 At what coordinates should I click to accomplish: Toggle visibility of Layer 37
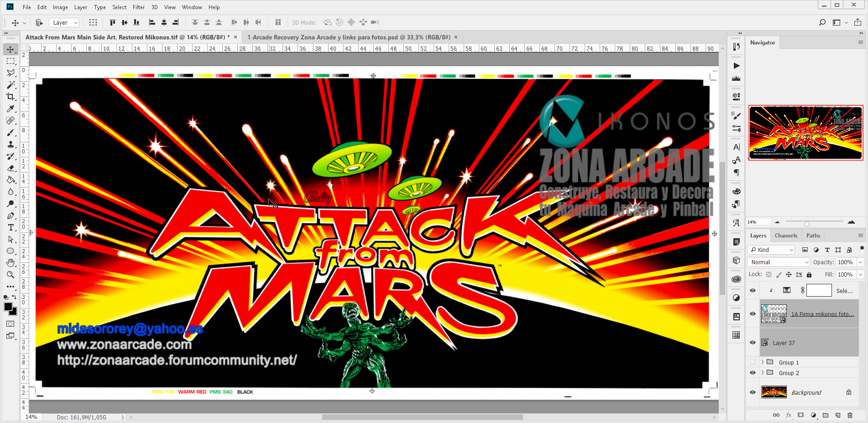point(753,342)
